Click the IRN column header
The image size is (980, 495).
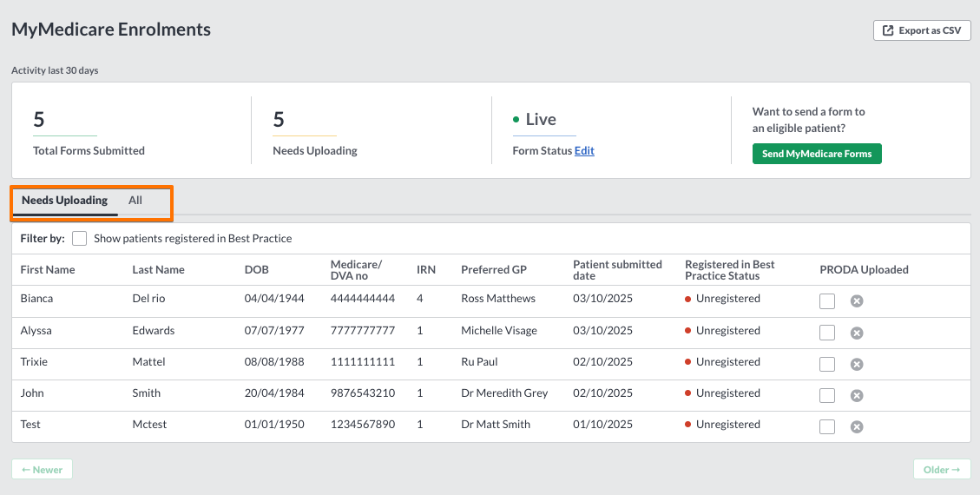pyautogui.click(x=426, y=270)
